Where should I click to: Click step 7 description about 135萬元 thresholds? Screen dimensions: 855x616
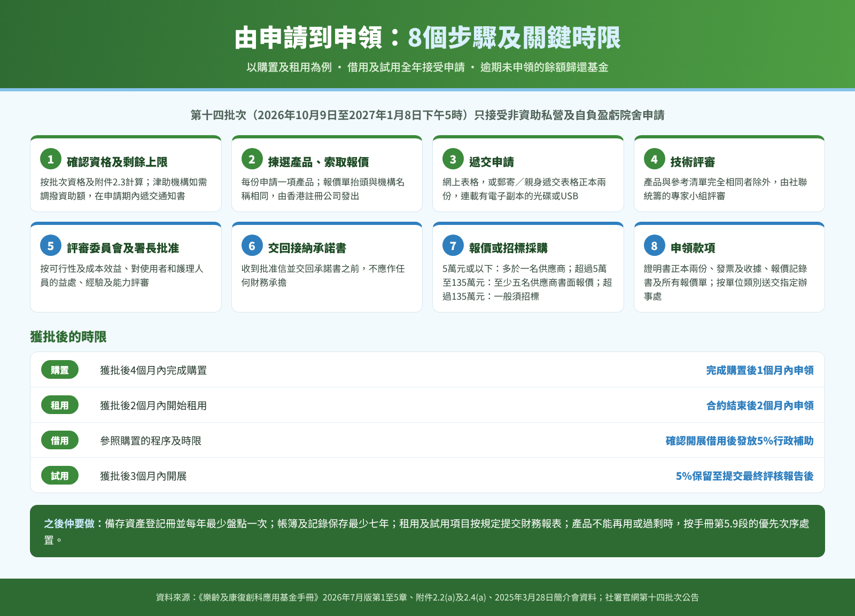[527, 283]
